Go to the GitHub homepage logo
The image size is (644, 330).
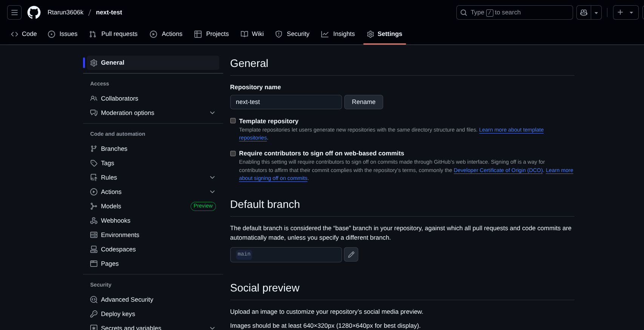(34, 12)
